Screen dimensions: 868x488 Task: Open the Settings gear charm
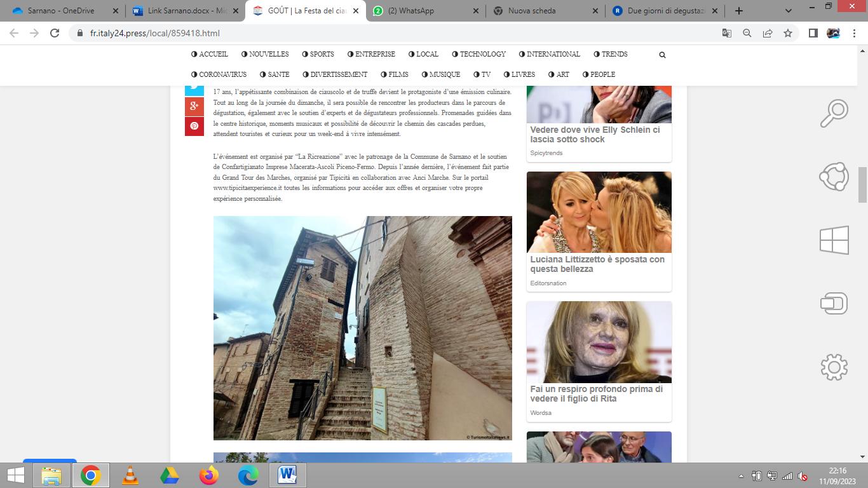(834, 367)
